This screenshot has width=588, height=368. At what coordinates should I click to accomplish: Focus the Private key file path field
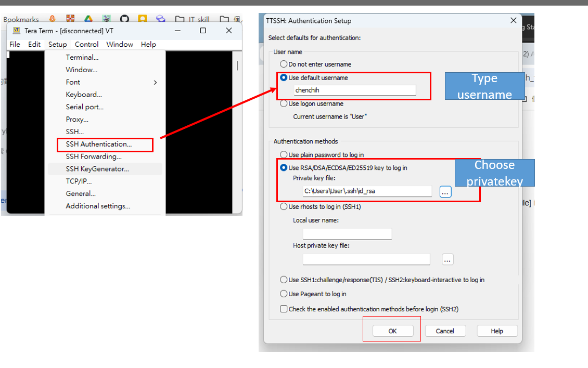[367, 191]
